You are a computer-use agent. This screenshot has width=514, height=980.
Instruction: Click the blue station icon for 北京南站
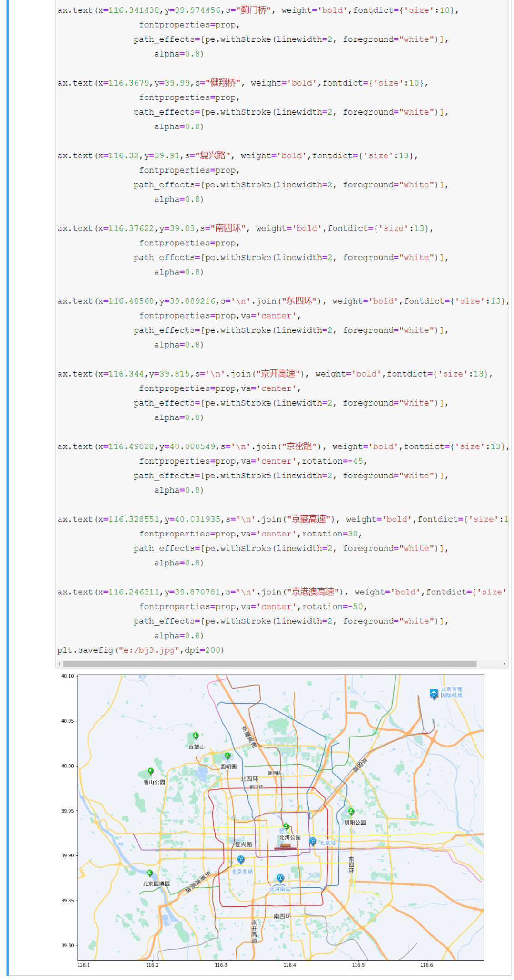[x=280, y=877]
